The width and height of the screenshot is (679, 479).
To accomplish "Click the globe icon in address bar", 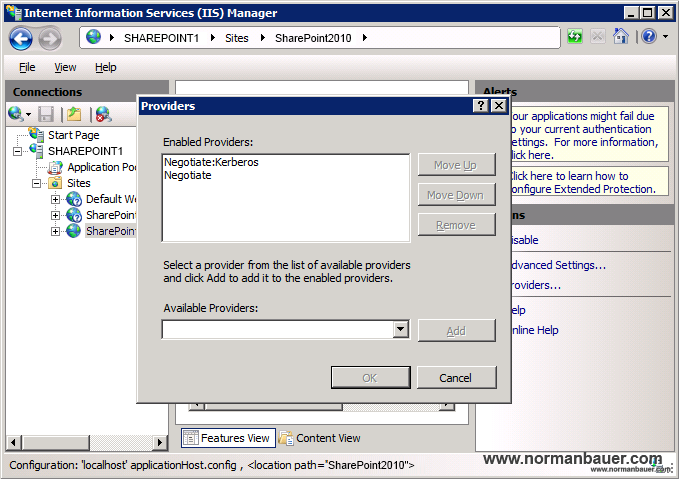I will pyautogui.click(x=93, y=37).
